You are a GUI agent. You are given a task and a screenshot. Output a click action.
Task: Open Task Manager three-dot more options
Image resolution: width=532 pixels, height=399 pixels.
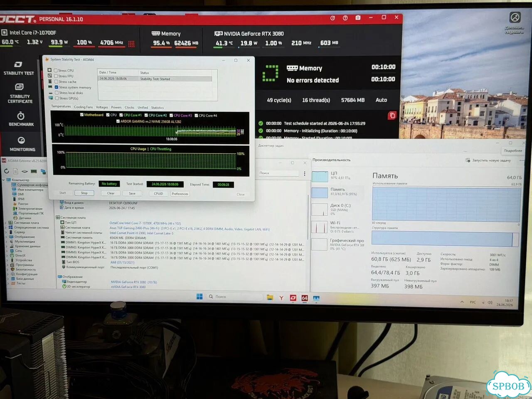coord(522,160)
